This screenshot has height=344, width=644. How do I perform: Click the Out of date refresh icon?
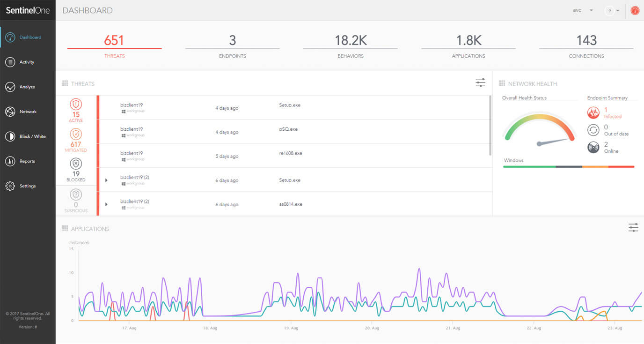pyautogui.click(x=593, y=130)
